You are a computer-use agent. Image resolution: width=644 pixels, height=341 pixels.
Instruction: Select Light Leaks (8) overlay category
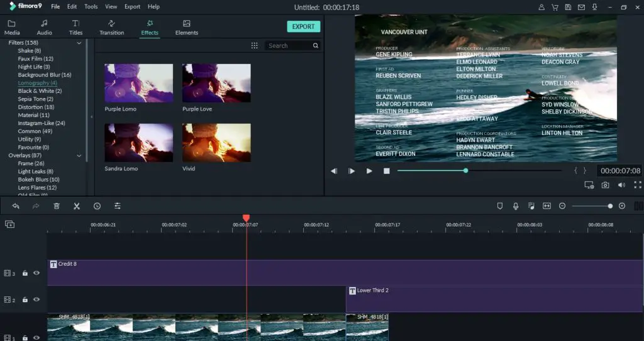click(x=35, y=171)
